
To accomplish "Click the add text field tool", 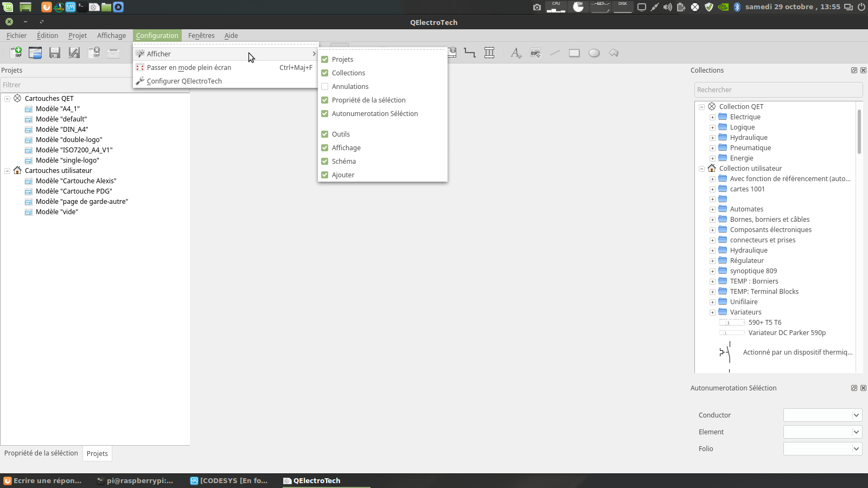I will click(x=516, y=53).
